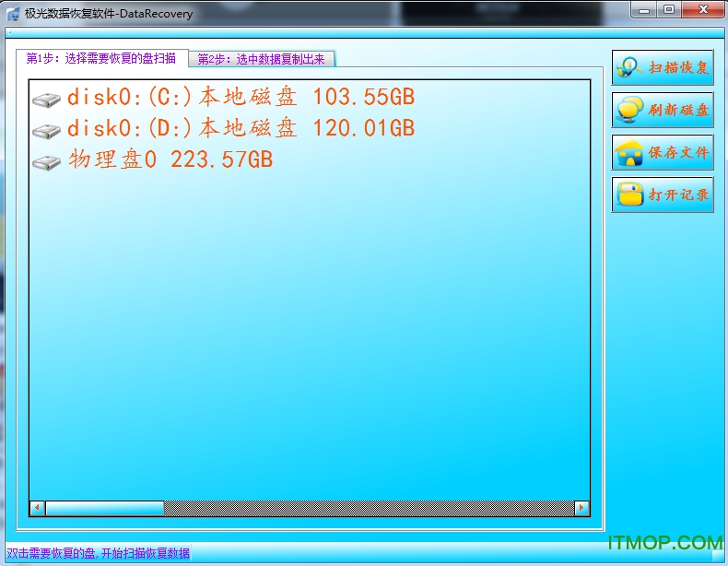Screen dimensions: 728x566
Task: Click the drive icon beside disk0 (D:)
Action: 46,131
